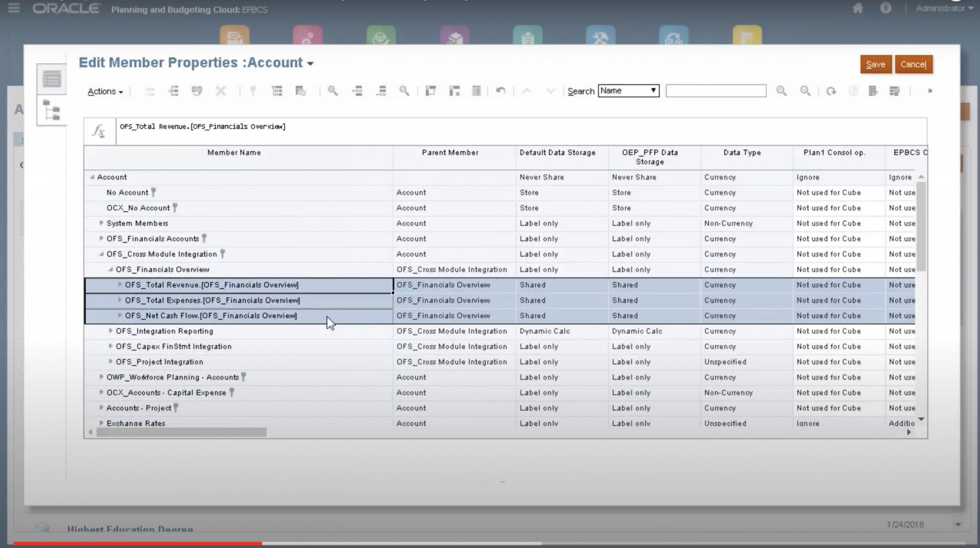Click inside the search text field

click(716, 90)
